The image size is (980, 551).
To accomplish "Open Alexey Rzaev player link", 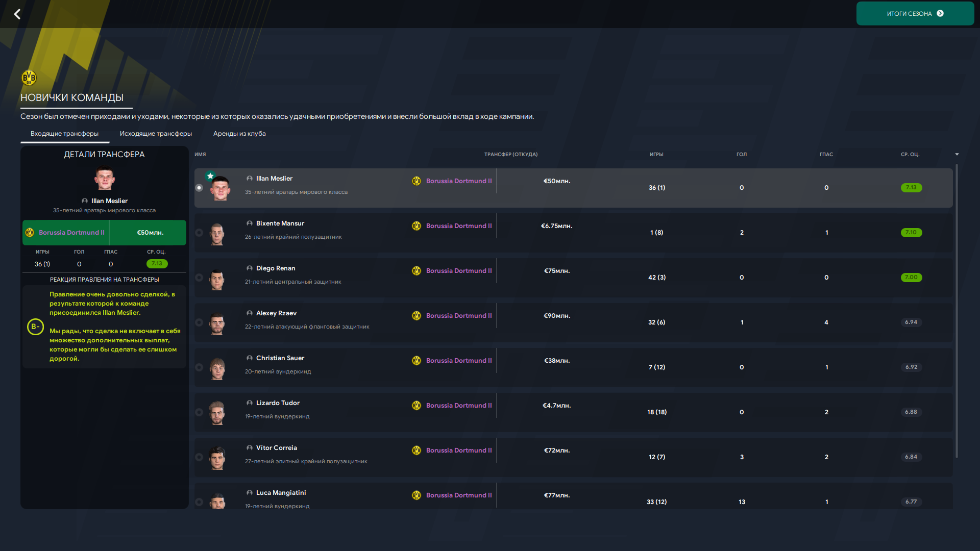I will pyautogui.click(x=276, y=313).
